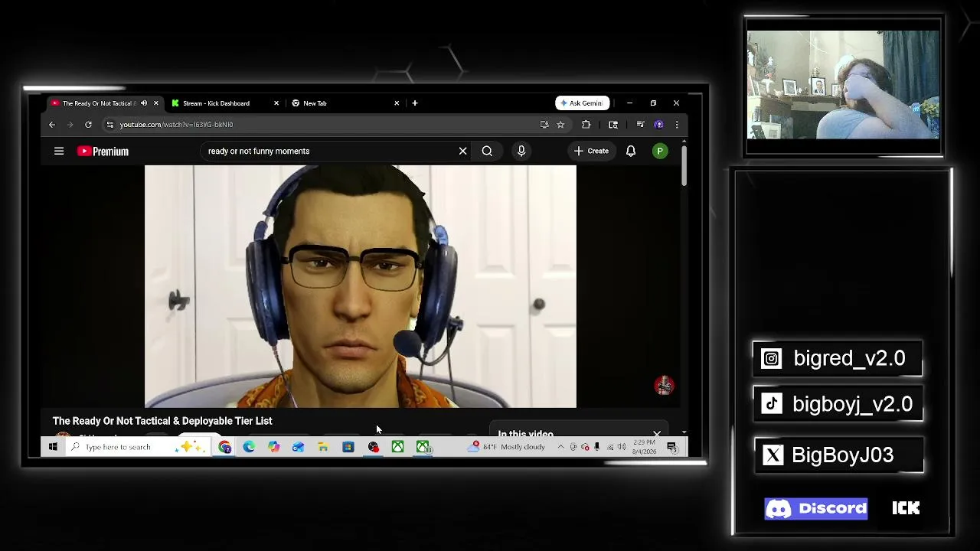Image resolution: width=980 pixels, height=551 pixels.
Task: Show hidden system tray icons
Action: pos(560,447)
